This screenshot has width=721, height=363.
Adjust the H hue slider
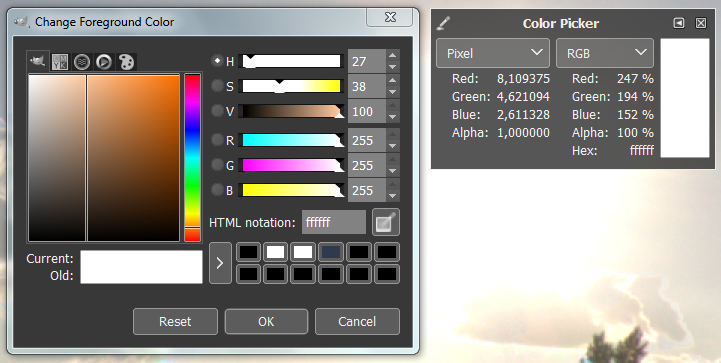[x=292, y=61]
